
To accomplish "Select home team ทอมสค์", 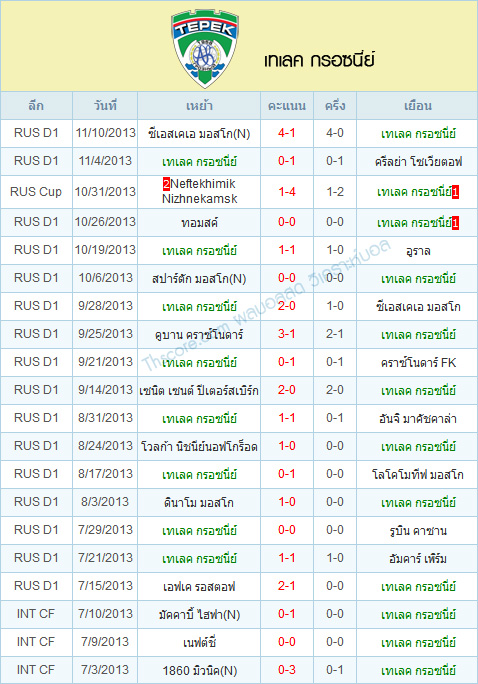I will coord(199,222).
